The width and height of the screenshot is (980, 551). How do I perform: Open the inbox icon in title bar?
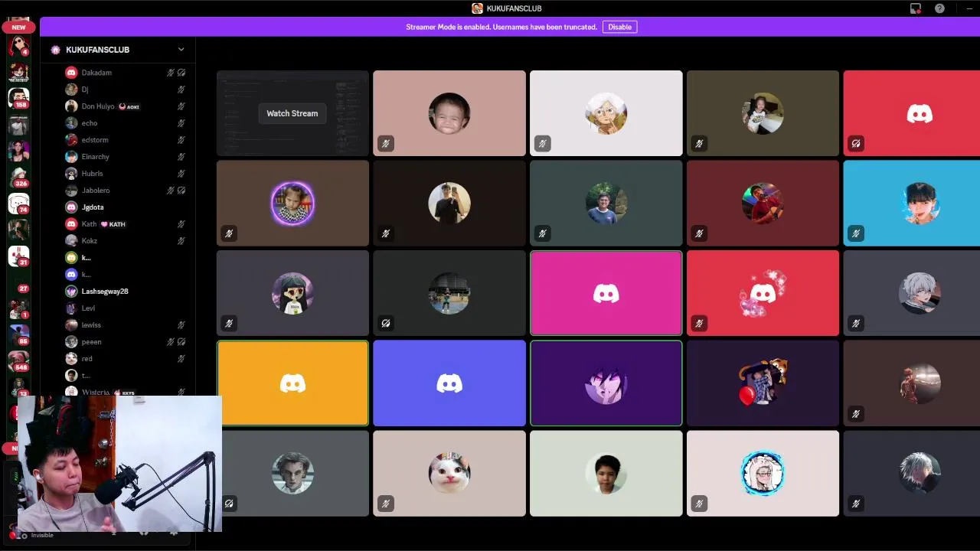915,8
